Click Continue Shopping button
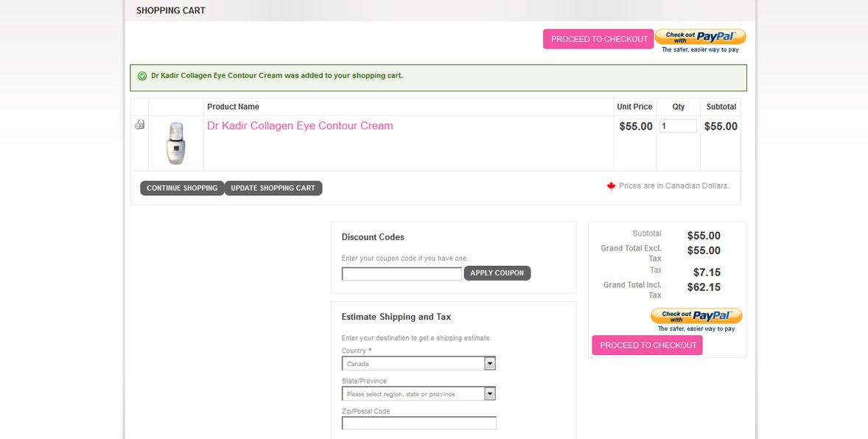 182,189
